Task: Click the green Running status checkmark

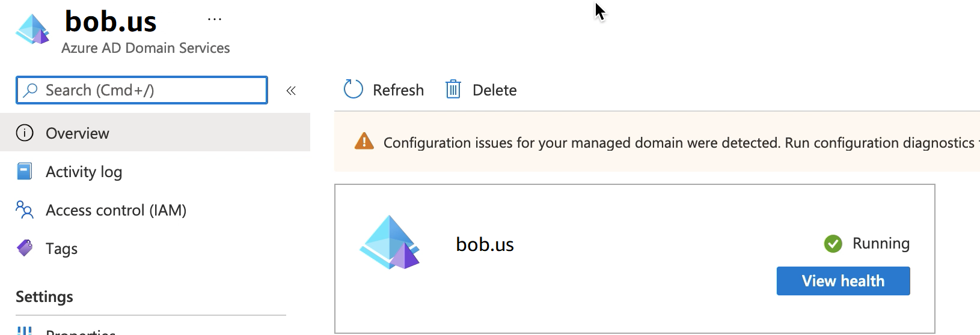Action: click(833, 243)
